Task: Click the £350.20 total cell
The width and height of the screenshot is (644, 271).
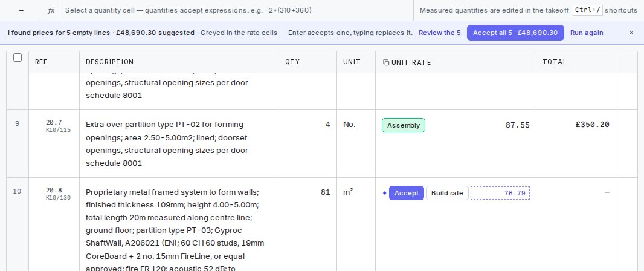Action: (x=576, y=143)
